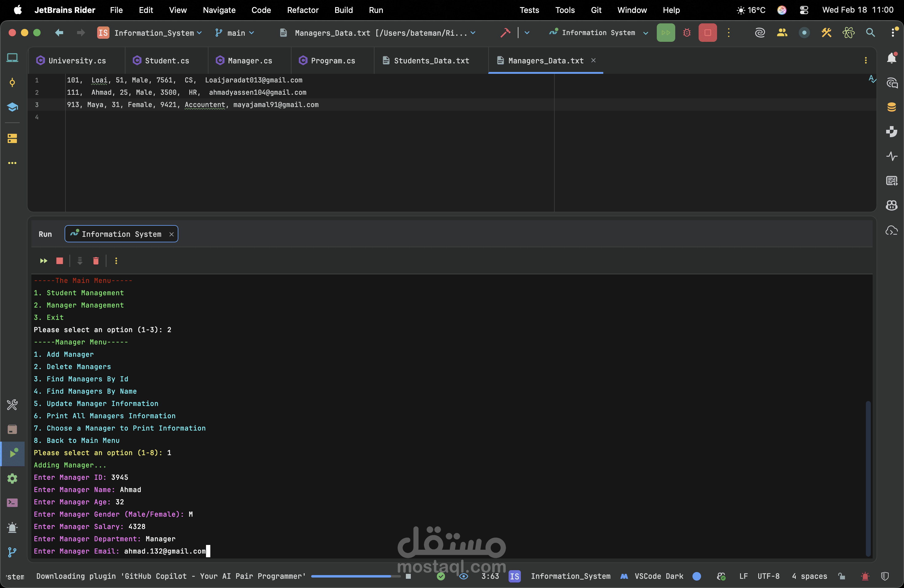
Task: Expand the Information System run configuration list
Action: 645,33
